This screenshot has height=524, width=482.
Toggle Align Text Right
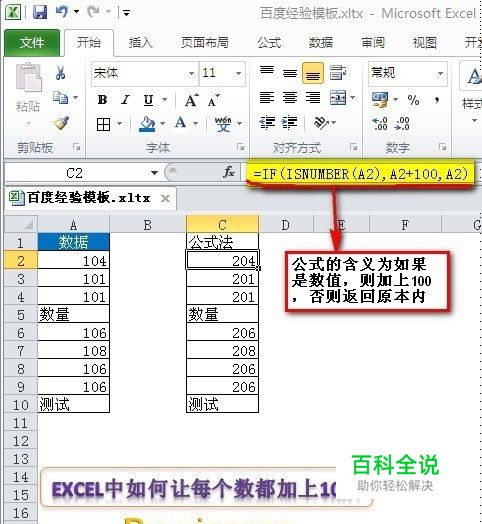tap(313, 98)
